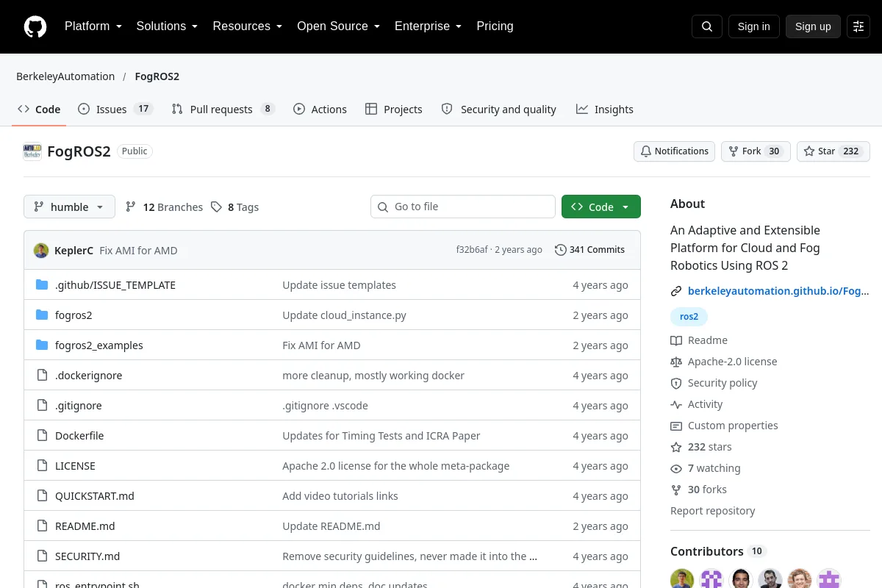Click the folder icon beside fogros2_examples
The width and height of the screenshot is (882, 588).
pyautogui.click(x=42, y=345)
